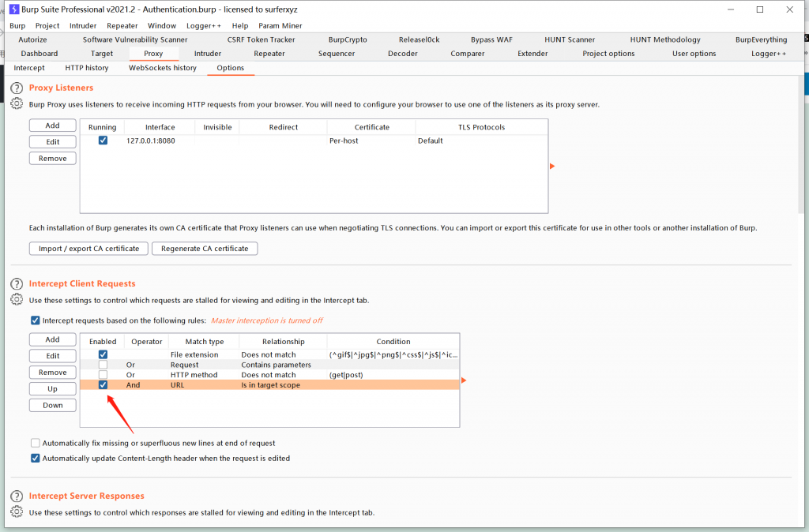Open Proxy Listeners settings gear
The width and height of the screenshot is (809, 532).
click(17, 103)
